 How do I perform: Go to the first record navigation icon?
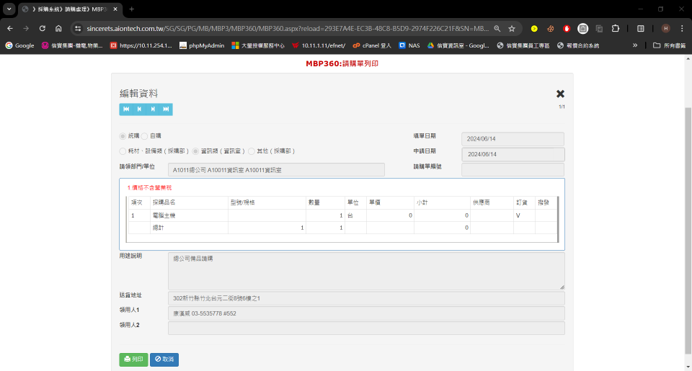(126, 109)
